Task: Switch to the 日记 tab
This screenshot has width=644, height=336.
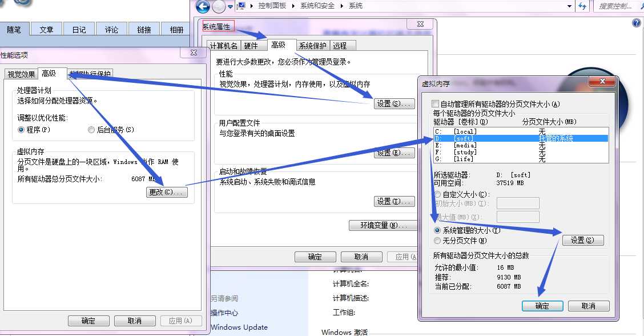Action: click(79, 30)
